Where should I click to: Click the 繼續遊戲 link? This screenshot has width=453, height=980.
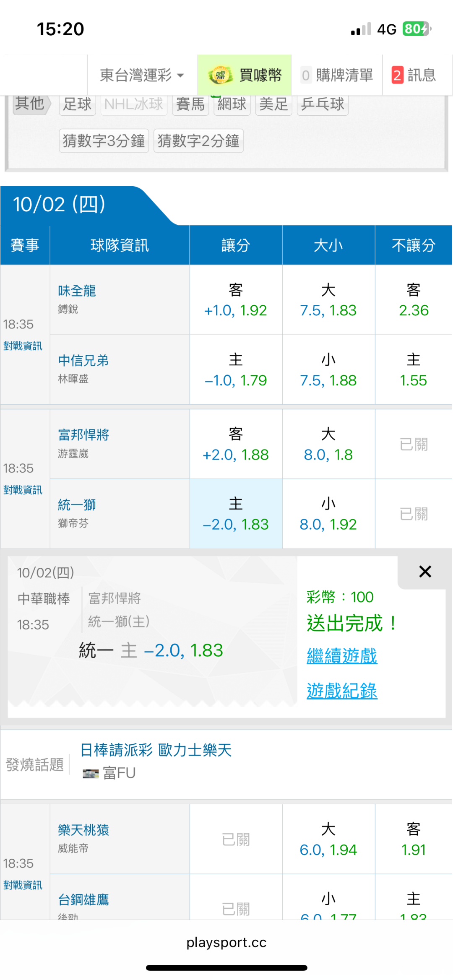342,655
